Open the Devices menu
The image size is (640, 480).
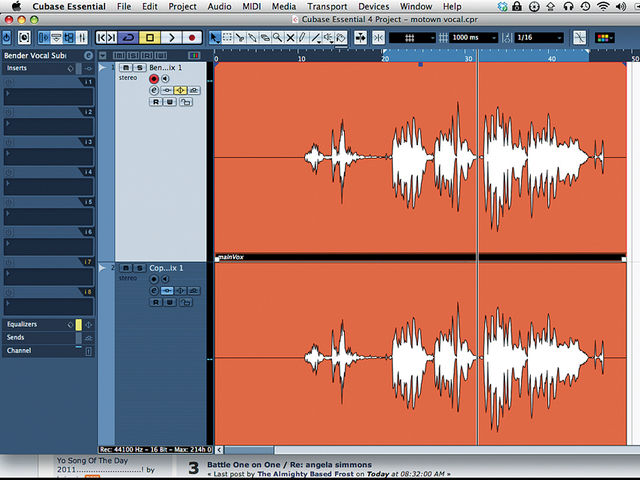tap(373, 7)
